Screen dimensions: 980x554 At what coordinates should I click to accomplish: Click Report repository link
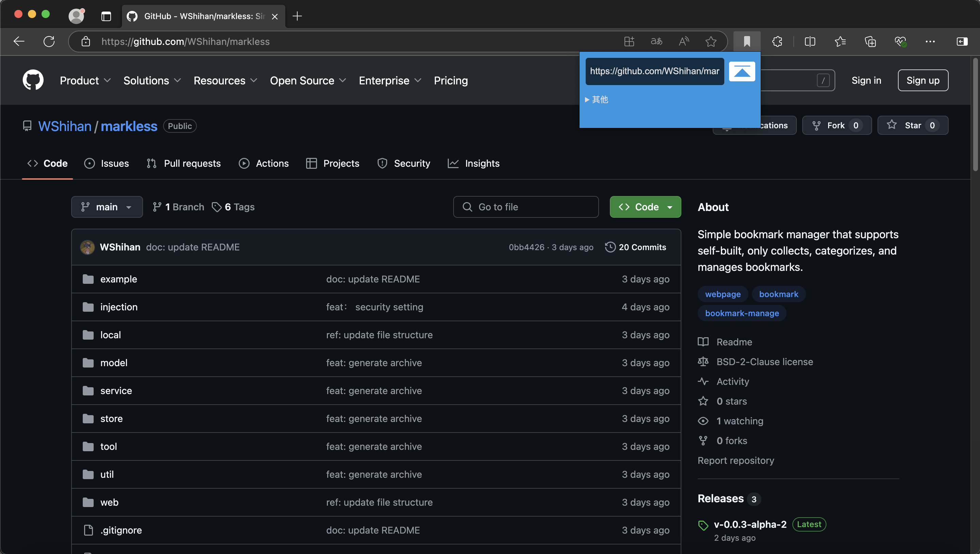(x=736, y=460)
